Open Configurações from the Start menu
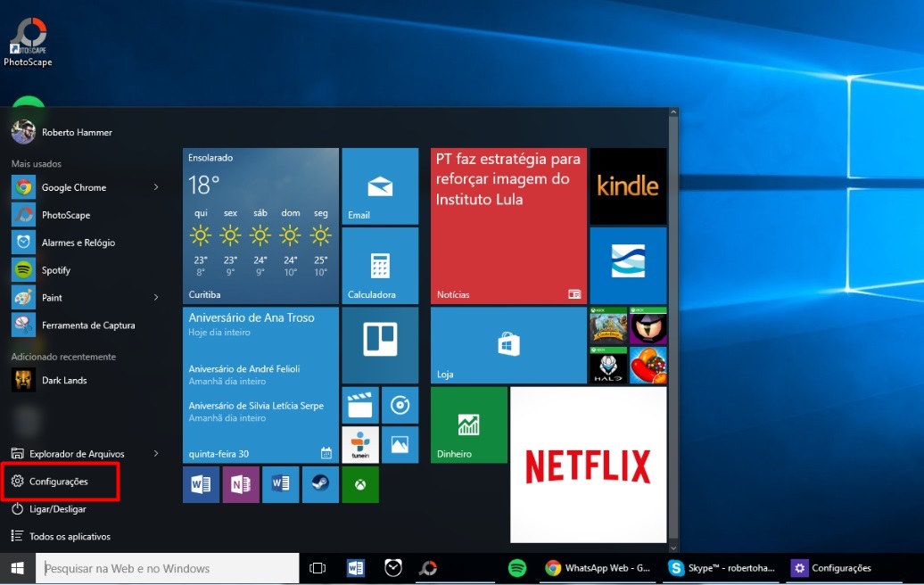This screenshot has width=924, height=585. (x=61, y=482)
